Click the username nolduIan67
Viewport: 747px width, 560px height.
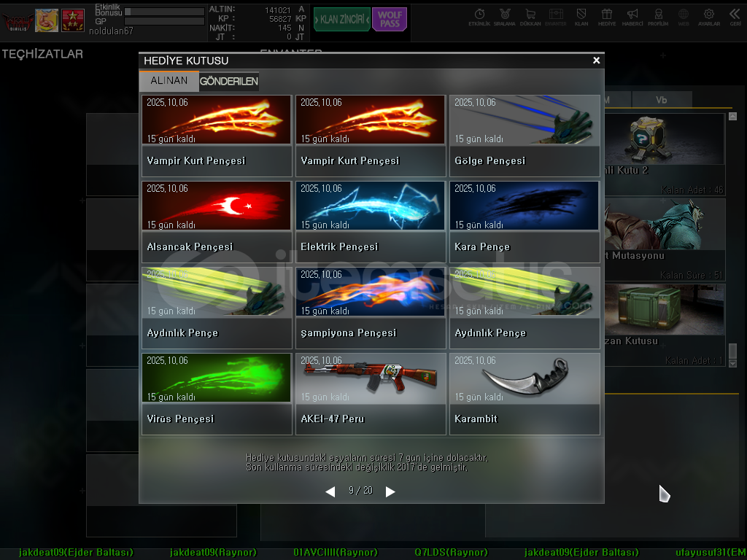pyautogui.click(x=111, y=31)
